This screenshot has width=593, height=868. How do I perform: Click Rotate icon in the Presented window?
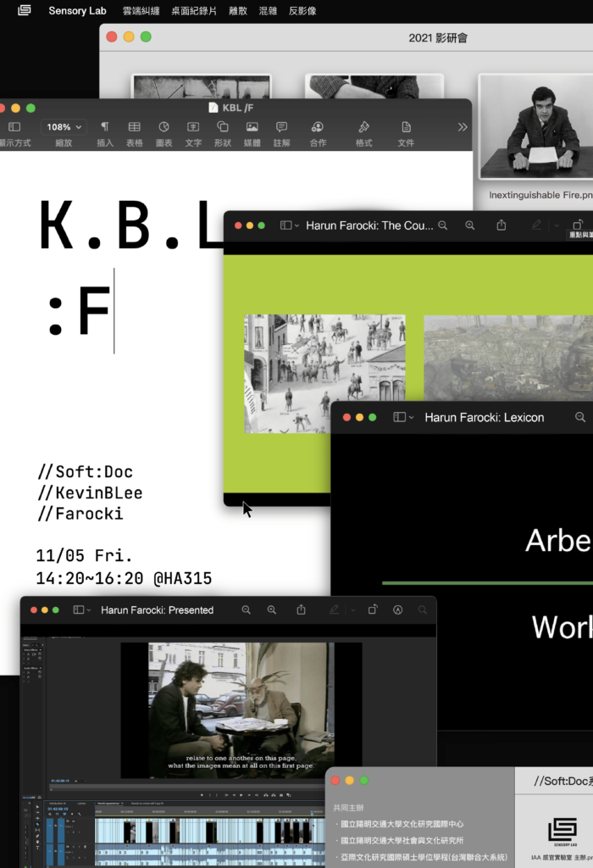point(373,609)
